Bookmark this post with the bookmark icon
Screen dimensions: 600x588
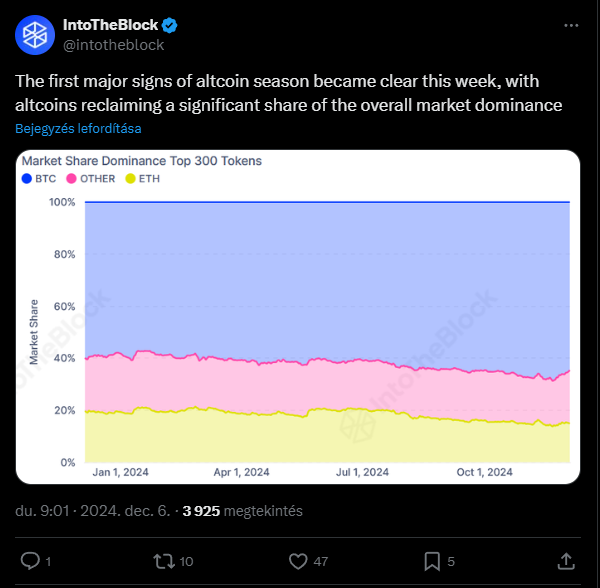[x=432, y=561]
